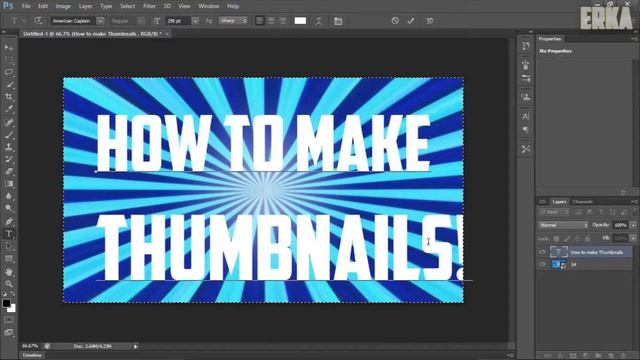Select the Horizontal Type tool
Viewport: 640px width, 360px height.
pos(9,234)
